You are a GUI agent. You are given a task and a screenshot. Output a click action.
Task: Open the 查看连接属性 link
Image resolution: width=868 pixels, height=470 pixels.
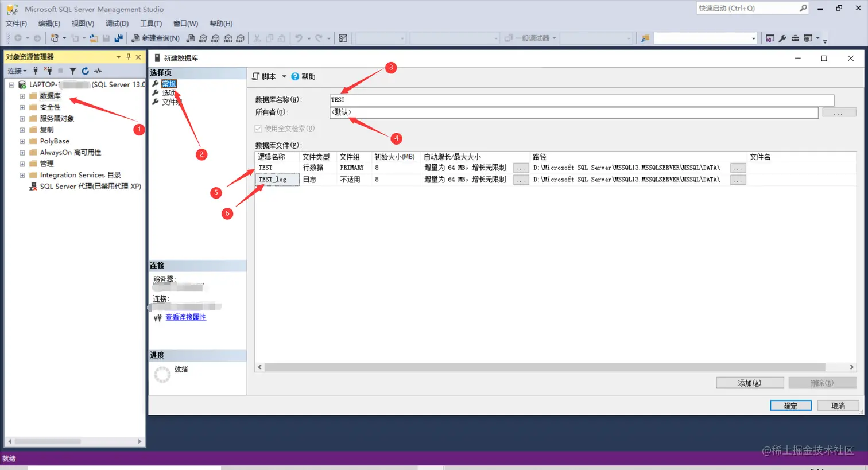click(185, 317)
